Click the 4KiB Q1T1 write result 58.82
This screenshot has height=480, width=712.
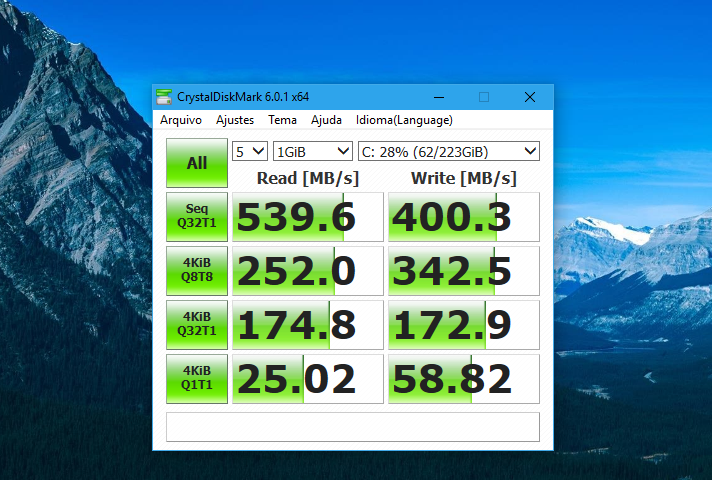tap(464, 379)
